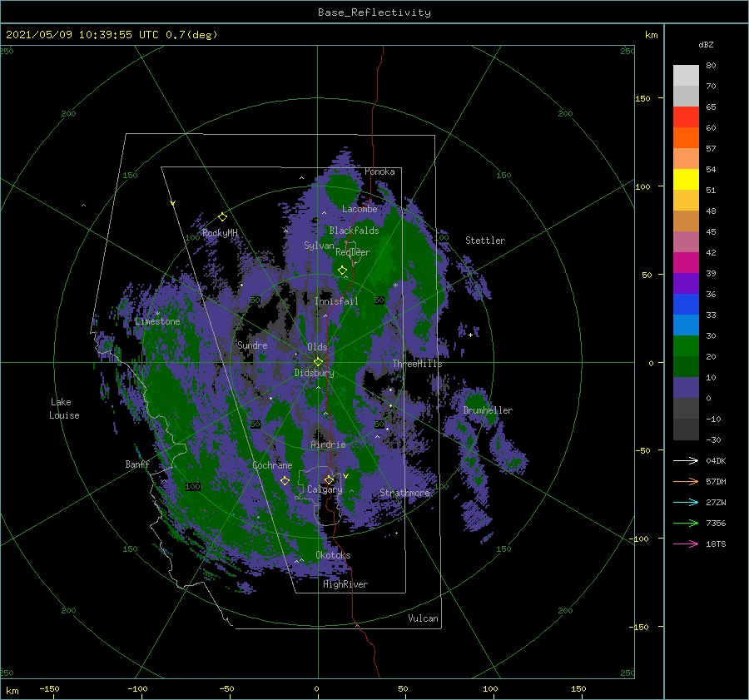Viewport: 749px width, 700px height.
Task: Click the Calgary city label
Action: pos(325,489)
